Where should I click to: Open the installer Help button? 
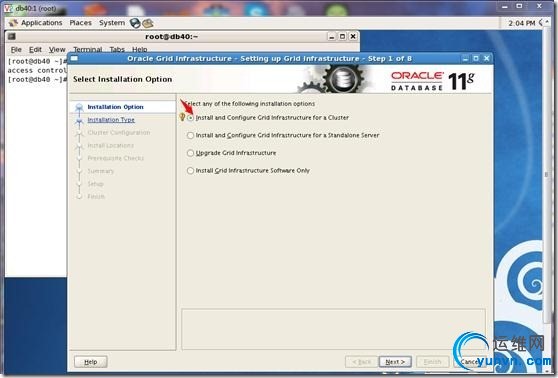tap(90, 362)
